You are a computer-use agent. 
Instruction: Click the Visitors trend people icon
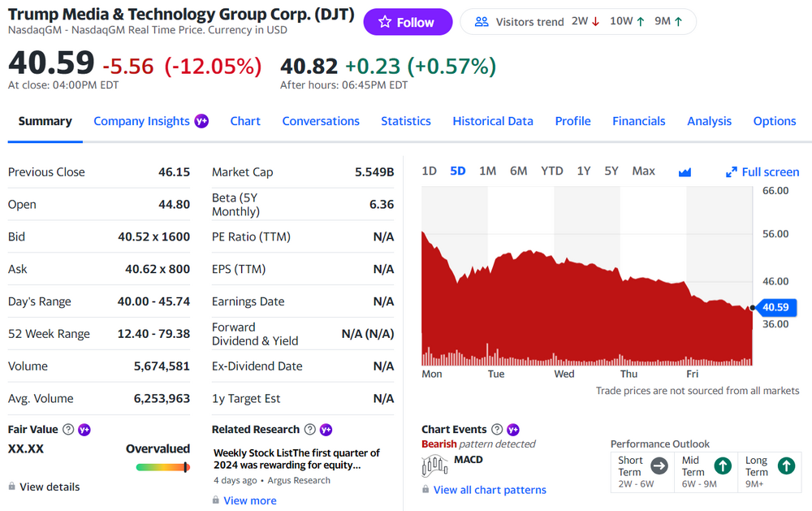482,22
